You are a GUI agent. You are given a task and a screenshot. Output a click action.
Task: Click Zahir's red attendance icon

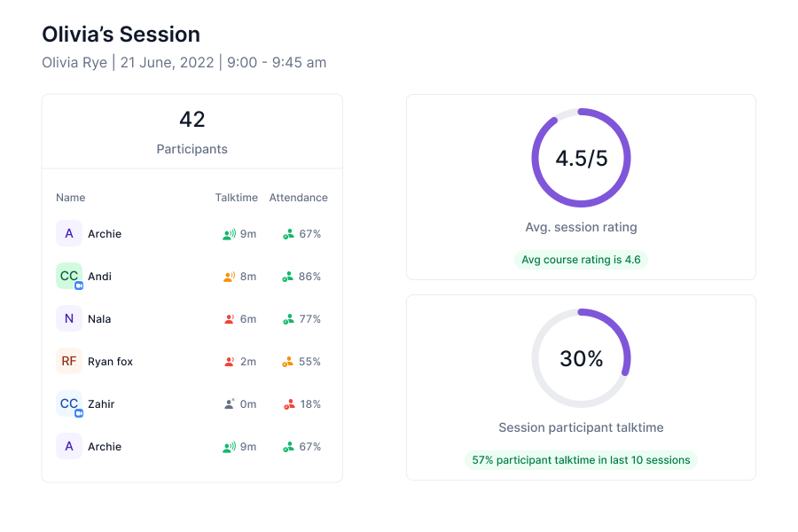tap(288, 404)
